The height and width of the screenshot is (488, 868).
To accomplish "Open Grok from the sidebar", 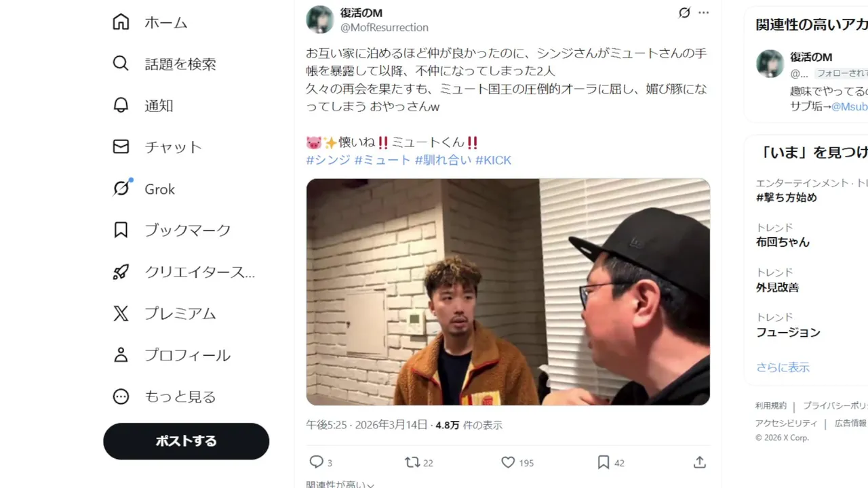I will click(x=144, y=189).
